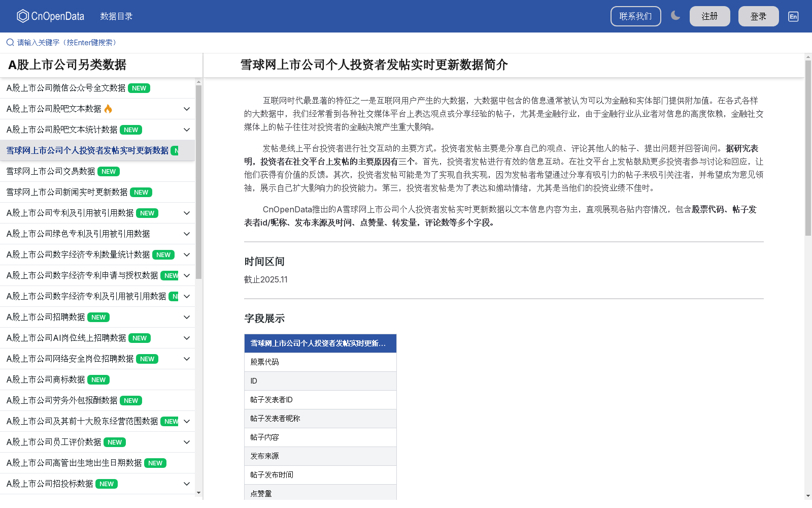
Task: Expand A股上市公司数字经济专利数量统计数据 chevron
Action: pos(187,255)
